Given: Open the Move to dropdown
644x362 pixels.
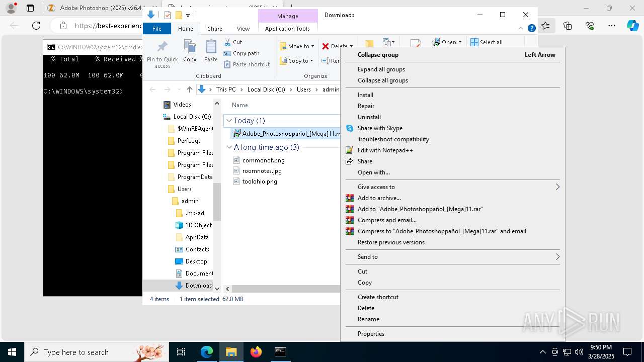Looking at the screenshot, I should click(x=297, y=46).
